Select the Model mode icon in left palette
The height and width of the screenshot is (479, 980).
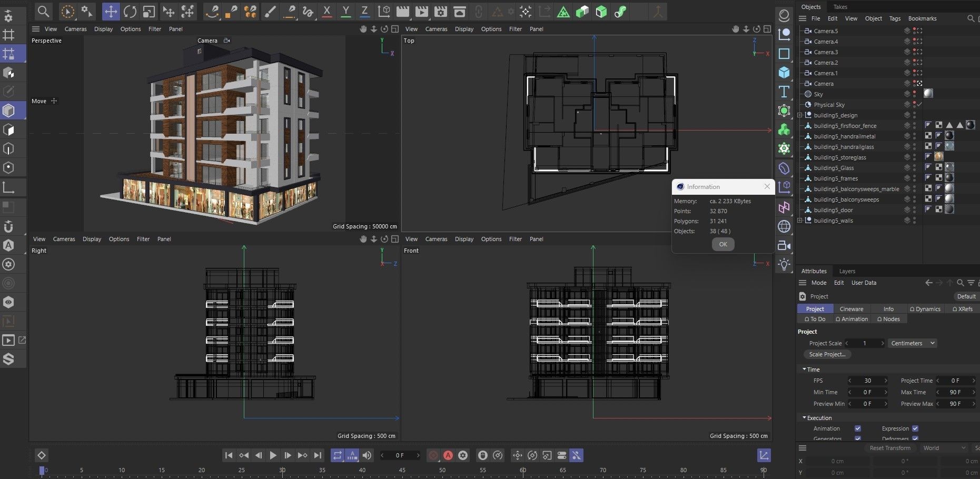8,111
